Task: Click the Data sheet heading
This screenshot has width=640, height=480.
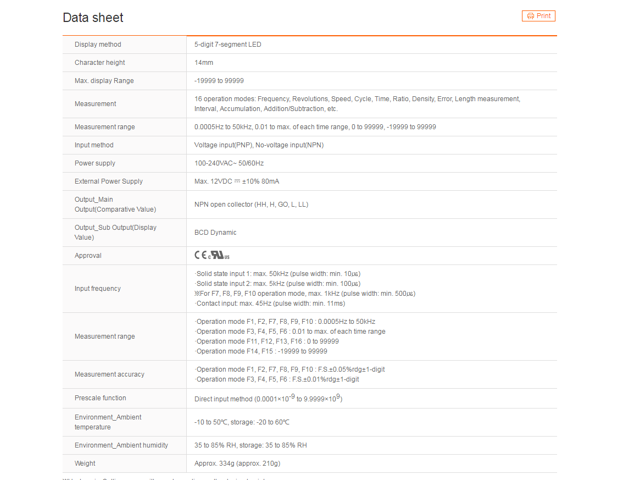Action: click(x=93, y=17)
